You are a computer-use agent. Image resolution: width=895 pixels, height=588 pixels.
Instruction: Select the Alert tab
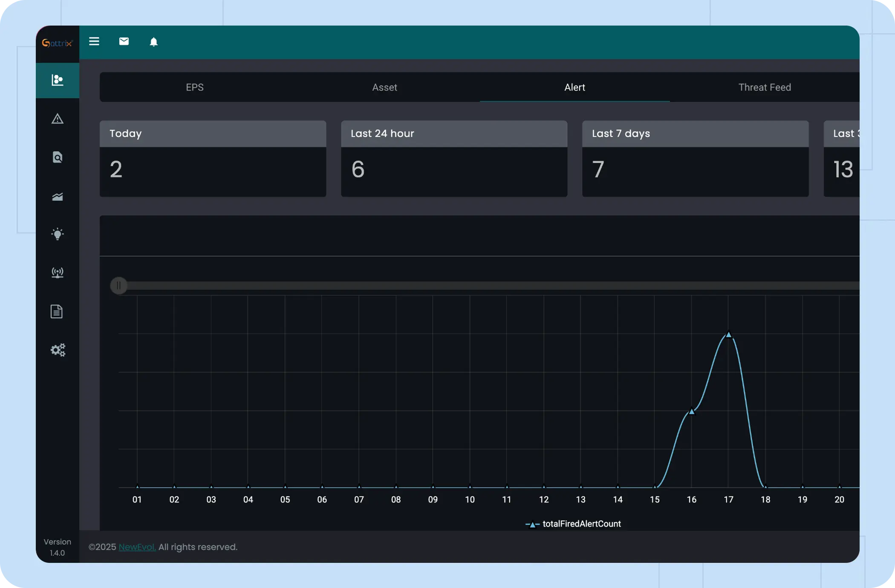pos(575,87)
